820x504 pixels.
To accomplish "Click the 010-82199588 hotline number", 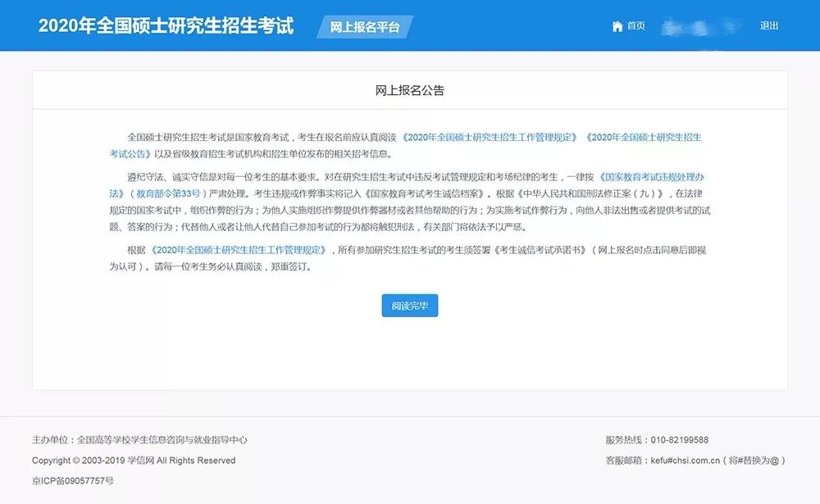I will pyautogui.click(x=680, y=440).
